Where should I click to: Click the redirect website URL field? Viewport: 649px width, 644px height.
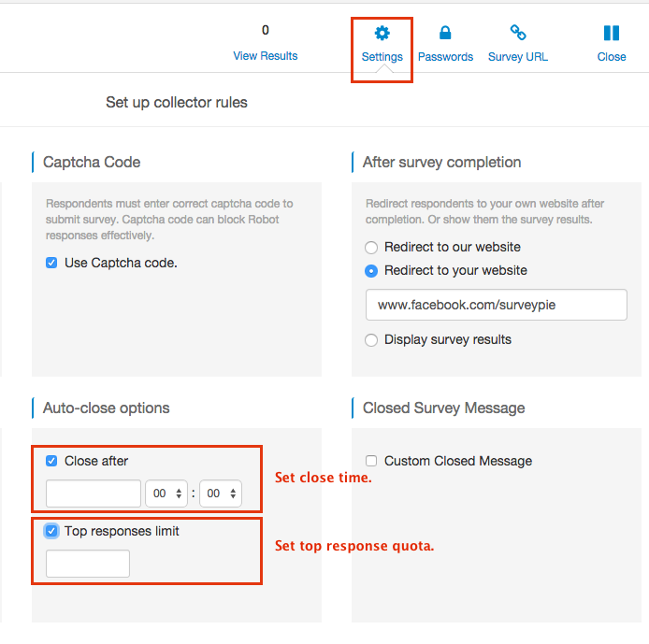(x=496, y=305)
